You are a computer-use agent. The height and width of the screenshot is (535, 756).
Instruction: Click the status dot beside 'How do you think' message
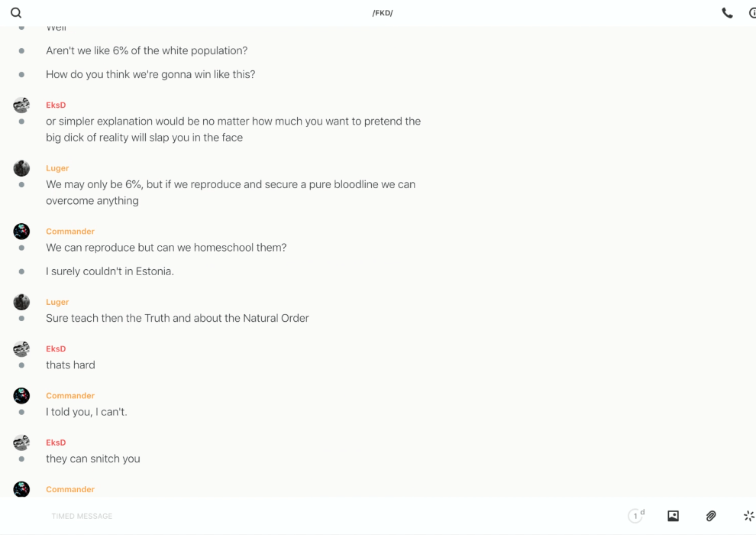(21, 74)
